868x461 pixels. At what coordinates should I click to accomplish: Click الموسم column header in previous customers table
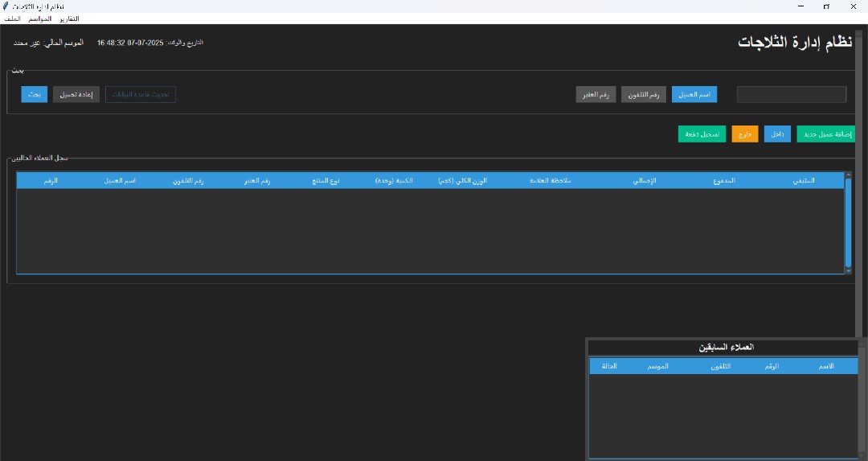coord(657,367)
